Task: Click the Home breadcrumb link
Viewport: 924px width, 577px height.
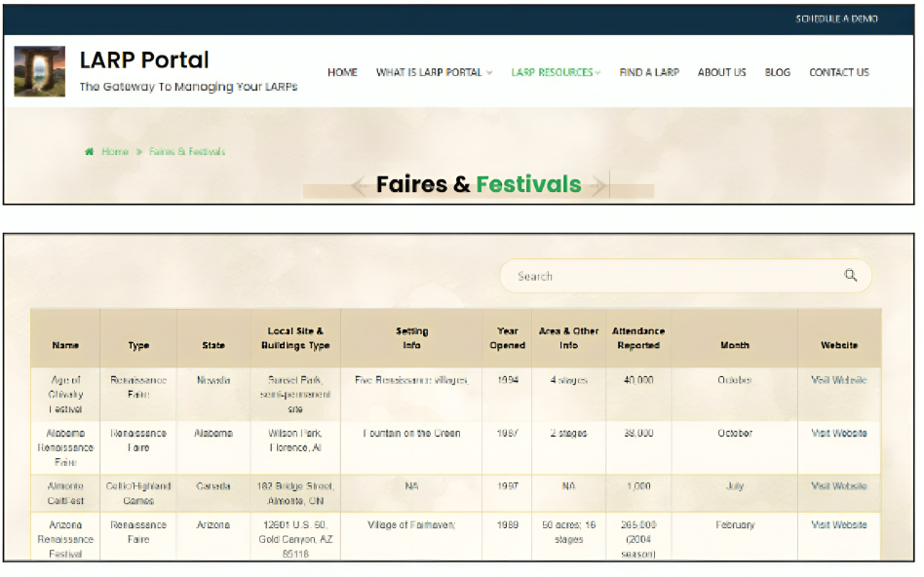Action: (x=115, y=152)
